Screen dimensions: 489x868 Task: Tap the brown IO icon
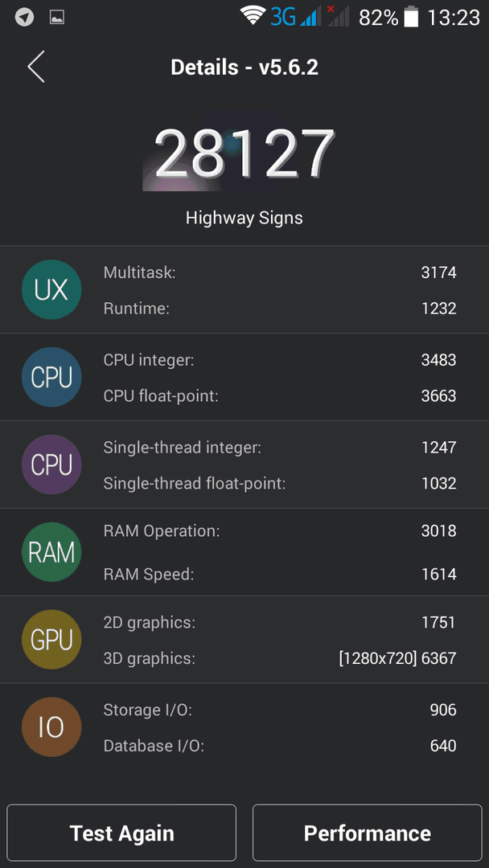coord(51,727)
